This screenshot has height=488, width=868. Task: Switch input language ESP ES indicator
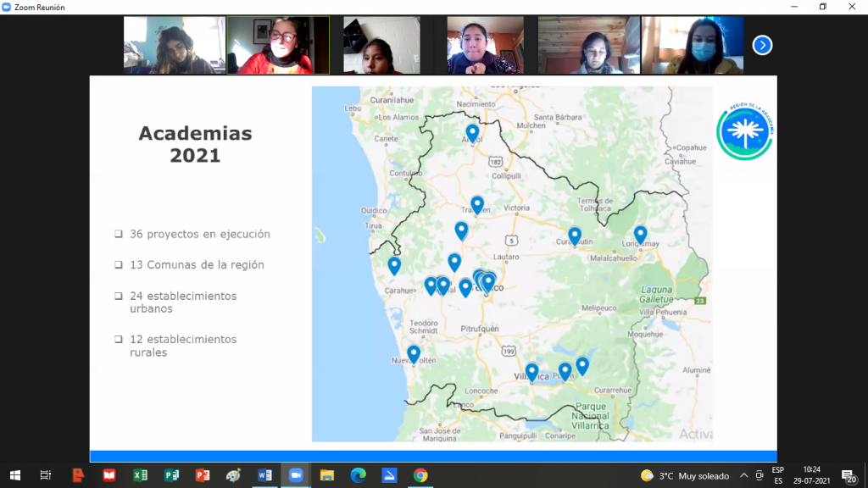(778, 476)
